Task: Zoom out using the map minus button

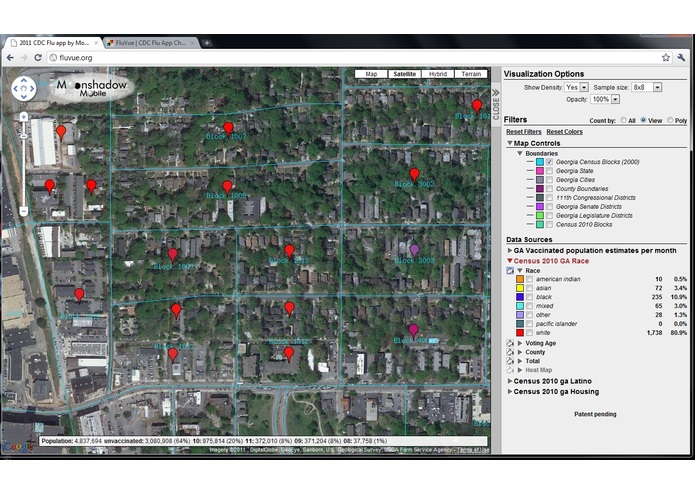Action: (x=23, y=211)
